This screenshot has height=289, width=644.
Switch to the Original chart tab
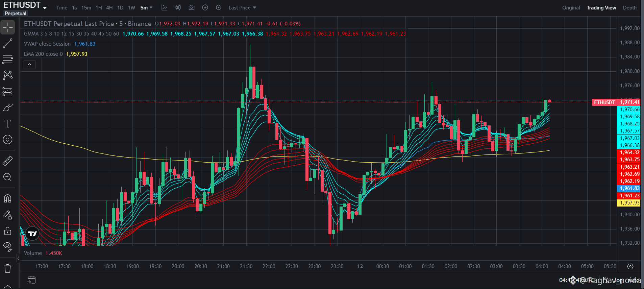(x=571, y=7)
